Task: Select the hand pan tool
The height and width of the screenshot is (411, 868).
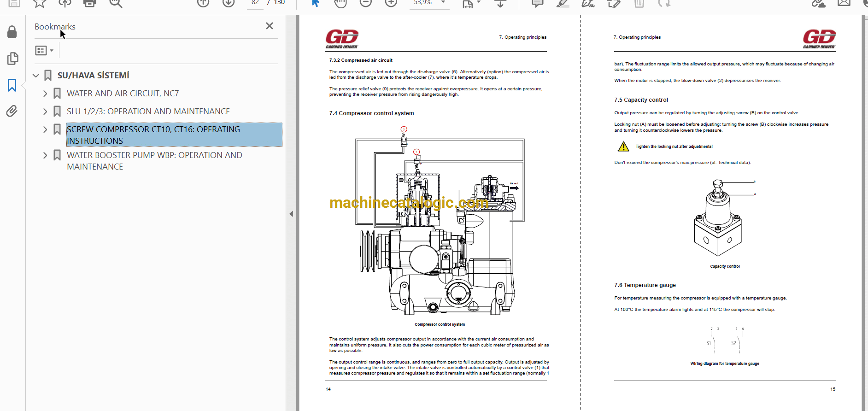Action: (x=340, y=3)
